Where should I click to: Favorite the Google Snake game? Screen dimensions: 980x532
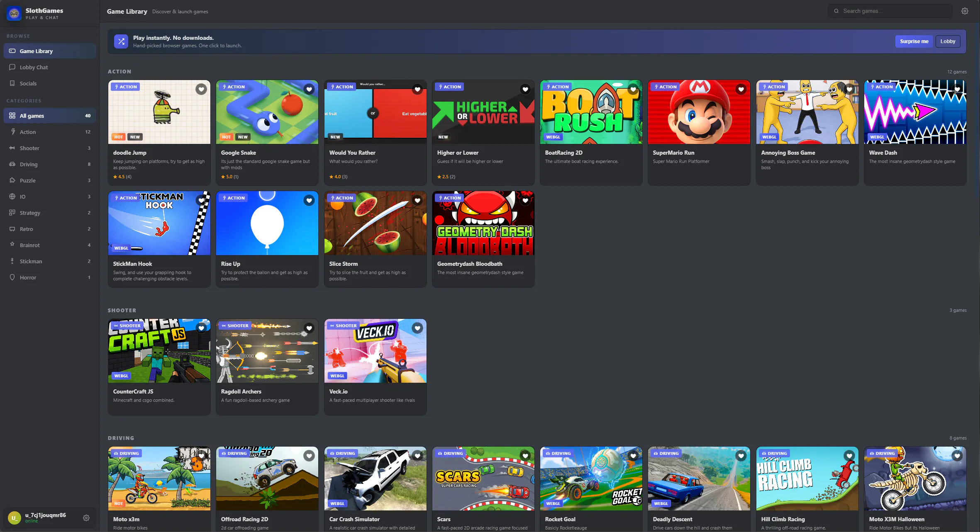click(309, 89)
